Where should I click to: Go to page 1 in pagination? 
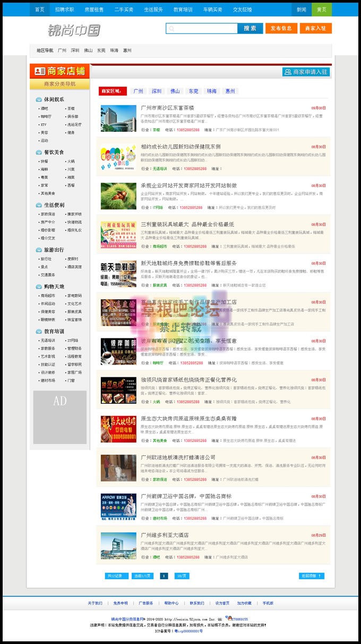tap(164, 576)
